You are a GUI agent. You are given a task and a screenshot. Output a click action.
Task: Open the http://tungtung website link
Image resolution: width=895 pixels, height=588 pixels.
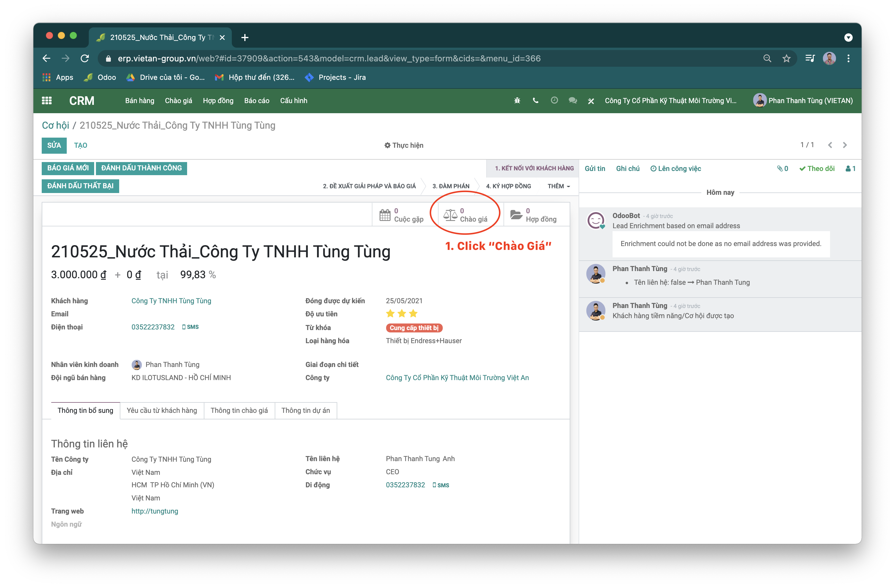click(x=155, y=511)
